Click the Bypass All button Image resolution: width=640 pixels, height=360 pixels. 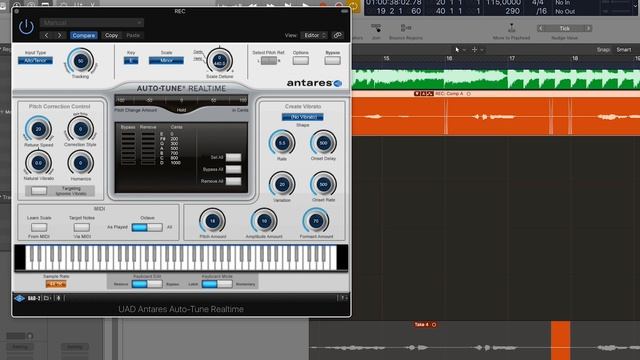click(x=233, y=169)
